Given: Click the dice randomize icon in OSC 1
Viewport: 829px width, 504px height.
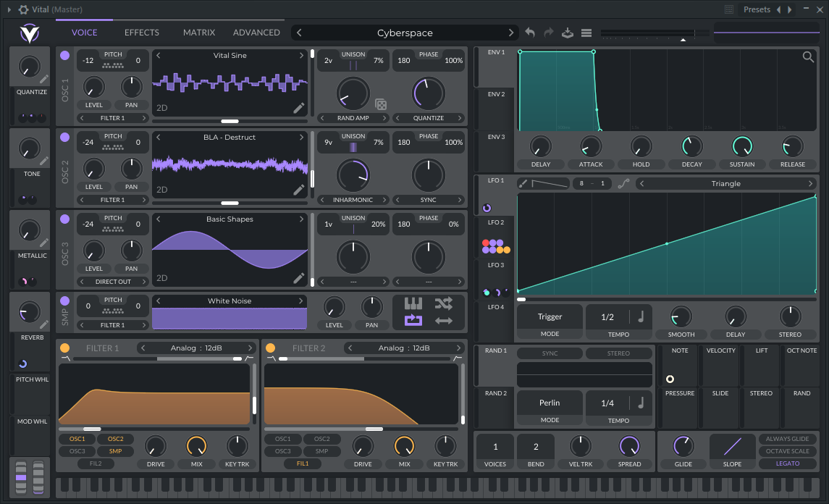Looking at the screenshot, I should click(x=381, y=105).
